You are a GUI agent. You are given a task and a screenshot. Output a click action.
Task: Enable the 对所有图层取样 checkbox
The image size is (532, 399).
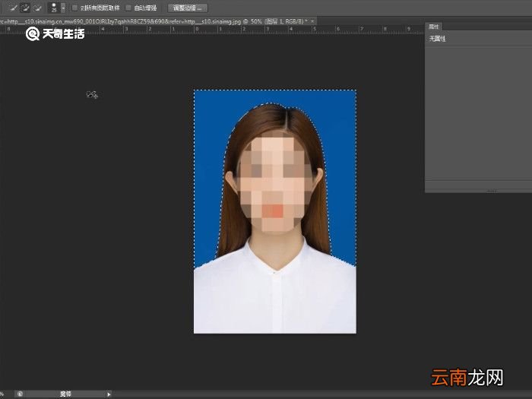(75, 8)
